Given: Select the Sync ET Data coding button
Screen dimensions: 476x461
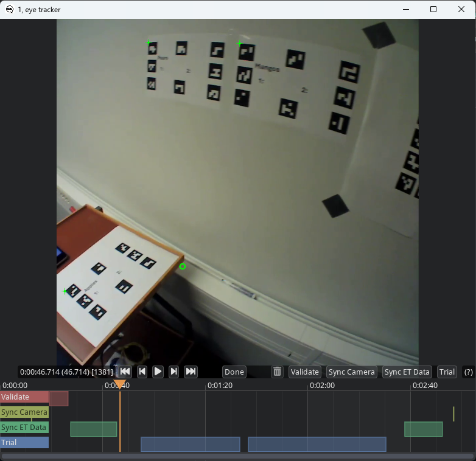Looking at the screenshot, I should [407, 372].
